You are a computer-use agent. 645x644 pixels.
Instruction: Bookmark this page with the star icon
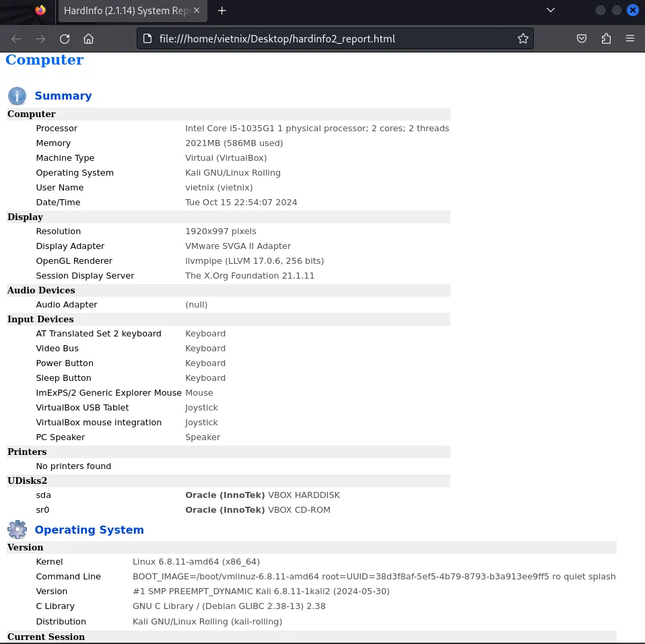(523, 38)
